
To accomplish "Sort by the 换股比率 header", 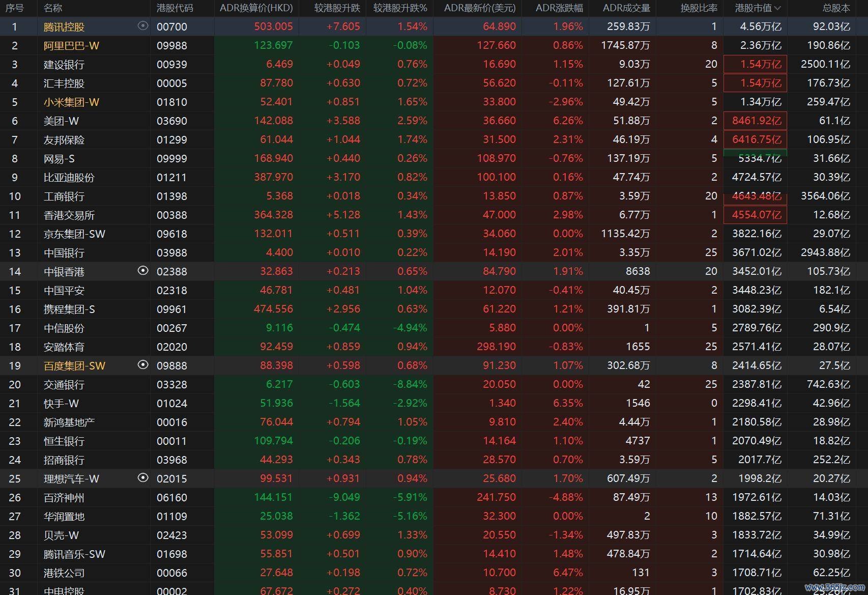I will click(699, 8).
